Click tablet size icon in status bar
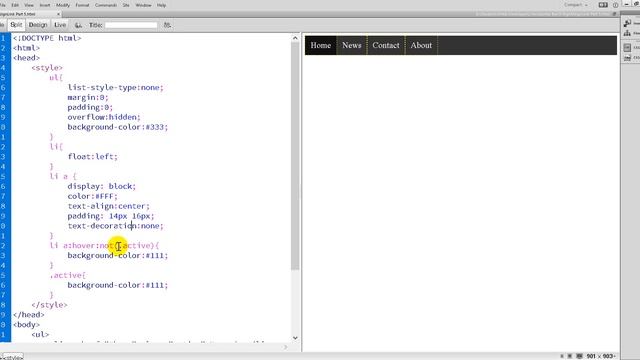 tap(570, 356)
